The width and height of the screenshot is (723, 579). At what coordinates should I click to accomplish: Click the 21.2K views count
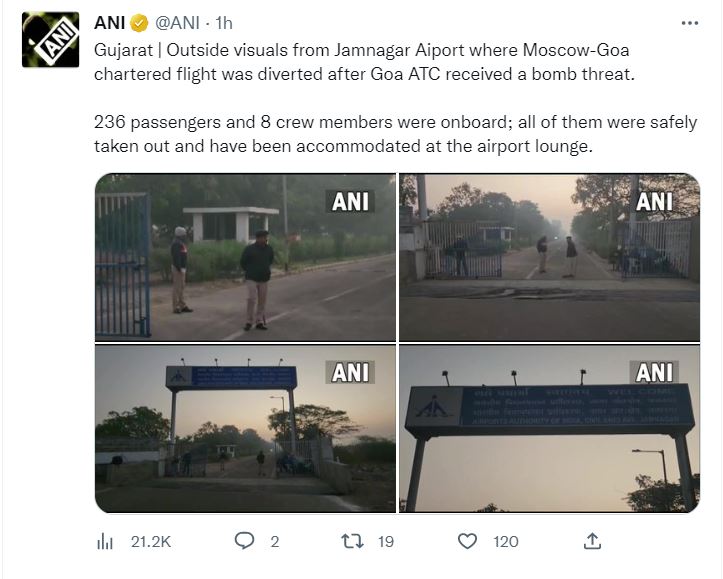click(151, 541)
